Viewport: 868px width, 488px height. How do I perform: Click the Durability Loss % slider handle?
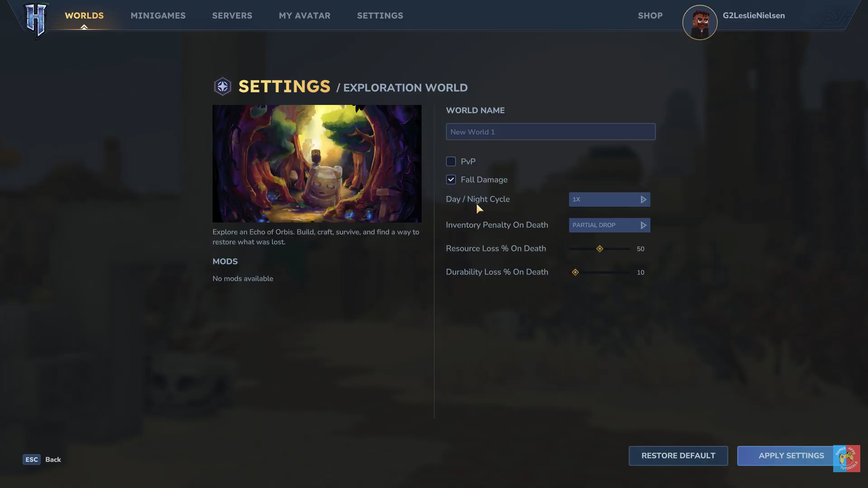[x=575, y=272]
